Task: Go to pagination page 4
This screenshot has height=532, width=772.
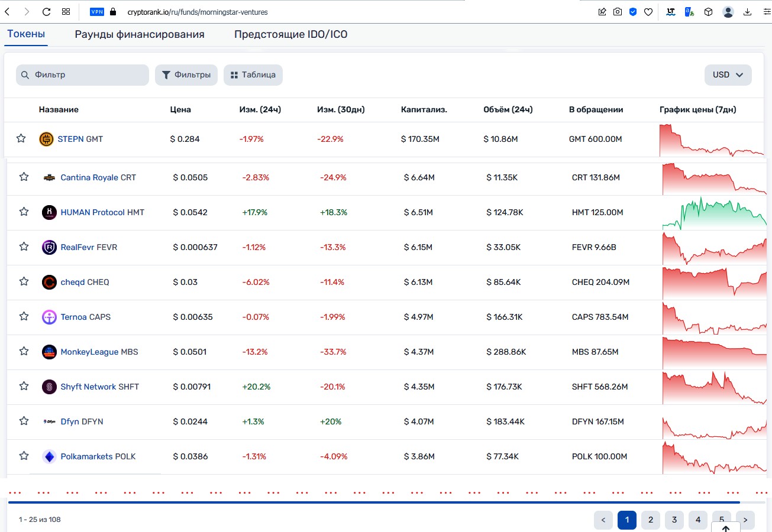Action: (x=698, y=520)
